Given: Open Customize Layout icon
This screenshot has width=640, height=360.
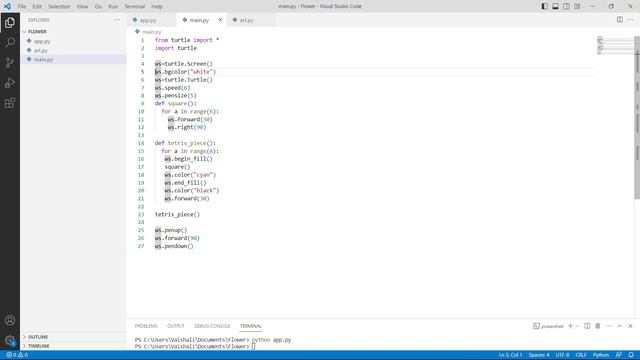Looking at the screenshot, I should [577, 6].
